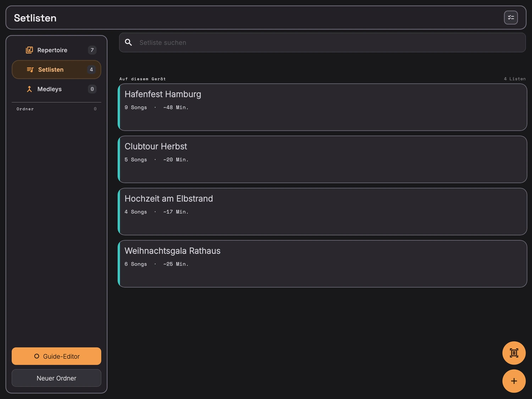Click '~17 Min.' duration text
Image resolution: width=532 pixels, height=399 pixels.
[x=176, y=212]
